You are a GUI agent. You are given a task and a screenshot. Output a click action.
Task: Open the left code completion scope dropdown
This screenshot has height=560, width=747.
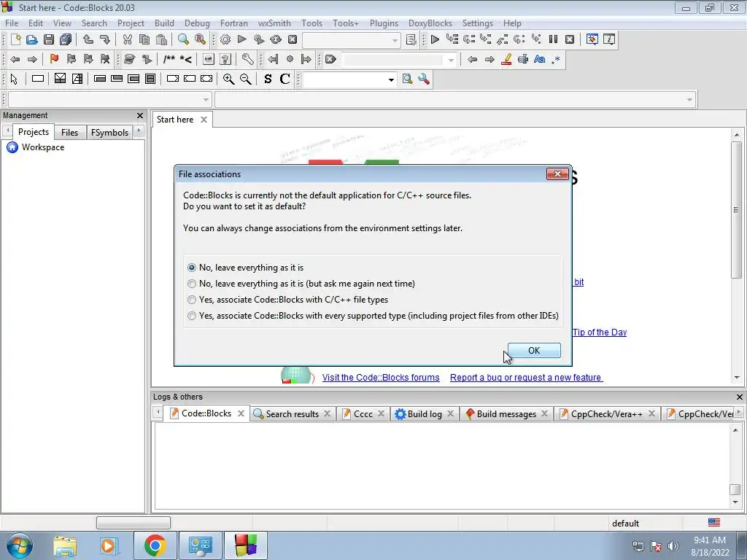pos(206,100)
